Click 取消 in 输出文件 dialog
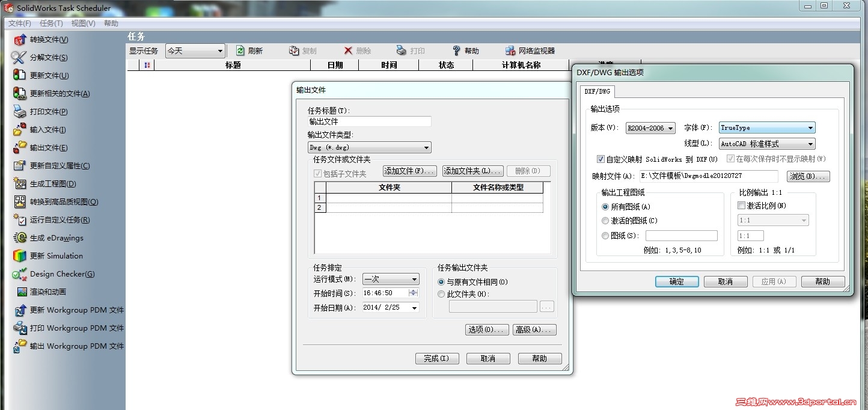 [x=488, y=358]
